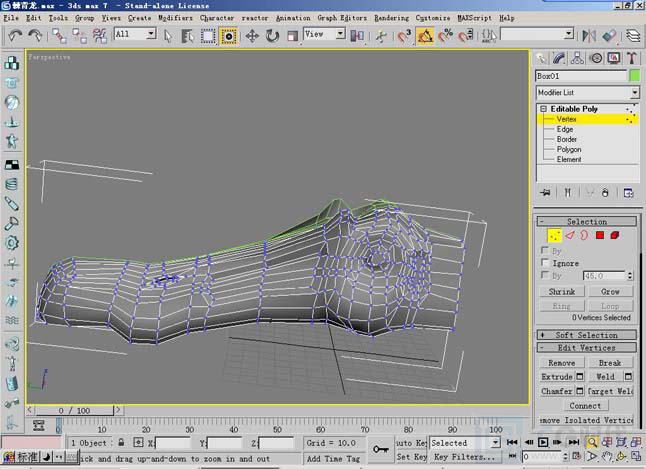646x469 pixels.
Task: Toggle the Angle Snap icon
Action: click(x=425, y=36)
